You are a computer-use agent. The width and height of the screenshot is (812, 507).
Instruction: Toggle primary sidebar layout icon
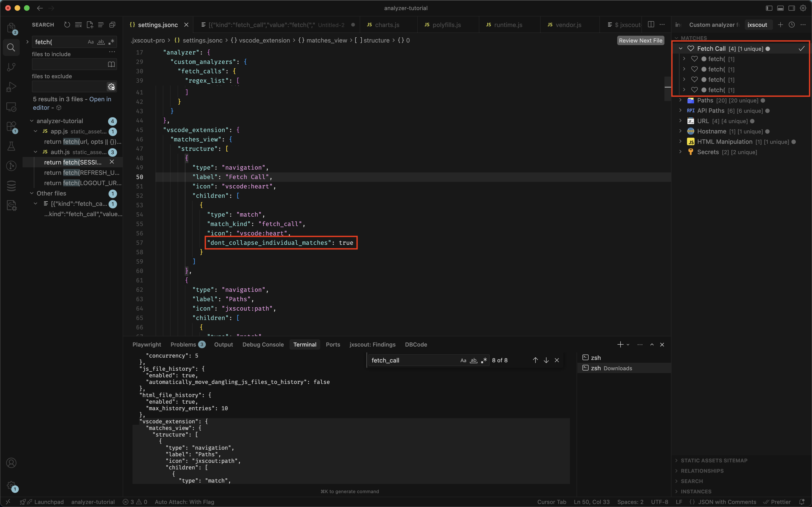[x=769, y=8]
